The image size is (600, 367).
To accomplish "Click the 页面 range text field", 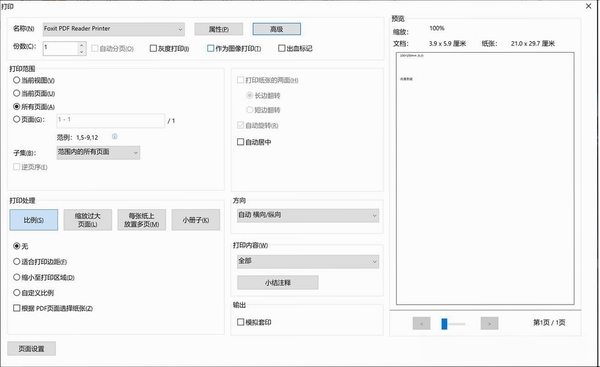I will [x=111, y=121].
